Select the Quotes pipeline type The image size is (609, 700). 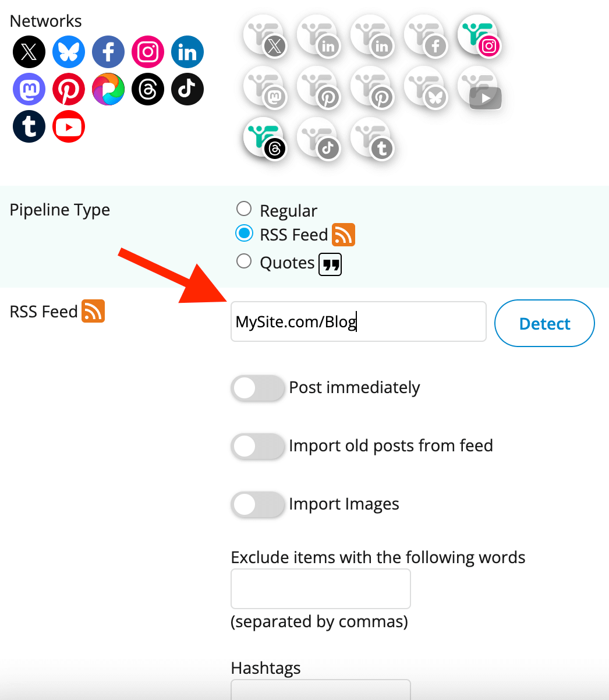(x=244, y=261)
